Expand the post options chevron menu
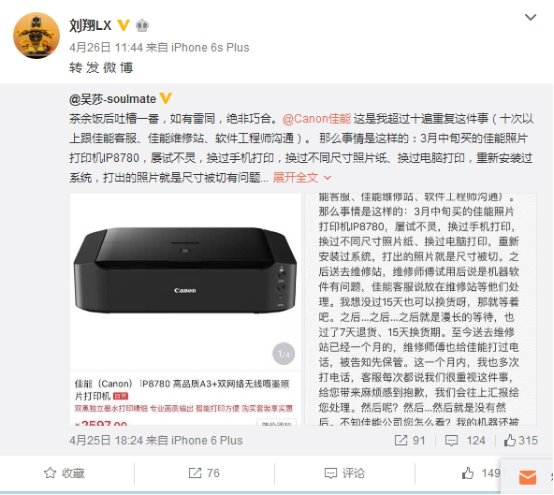Image resolution: width=554 pixels, height=495 pixels. coord(530,17)
